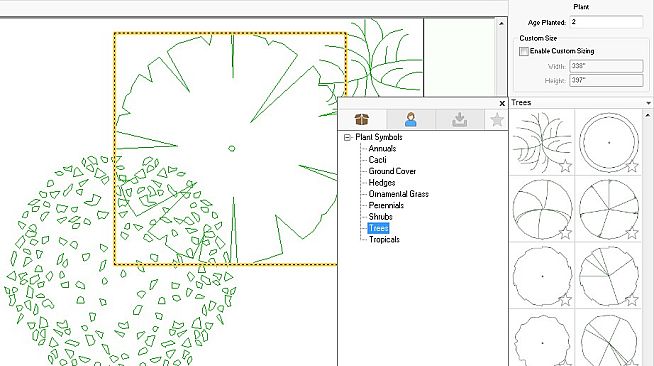This screenshot has width=654, height=366.
Task: Select Shrubs category
Action: (380, 217)
